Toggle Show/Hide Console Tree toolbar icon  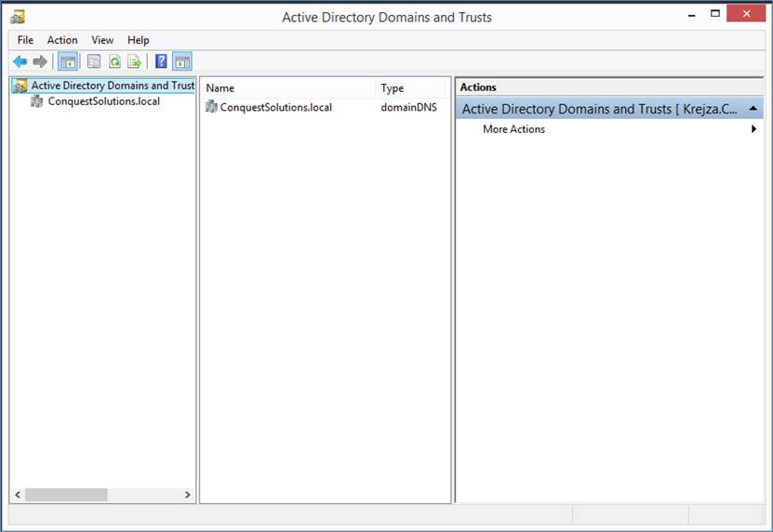(x=68, y=61)
